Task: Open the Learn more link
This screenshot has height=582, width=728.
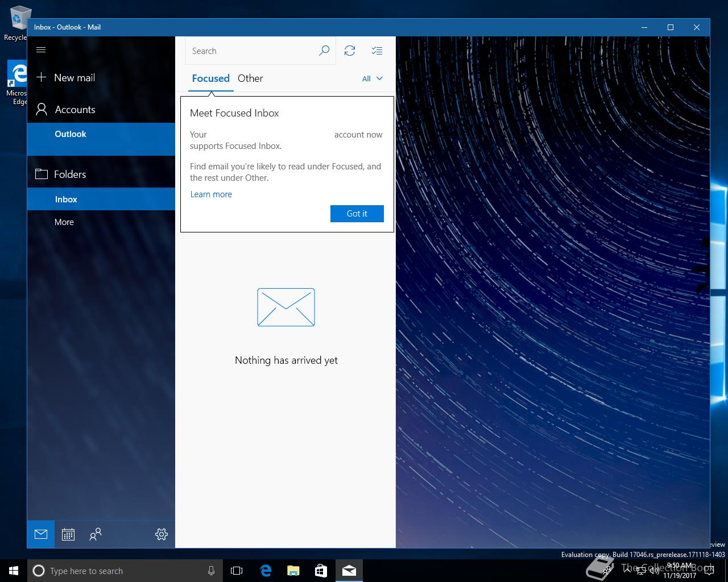Action: pos(211,194)
